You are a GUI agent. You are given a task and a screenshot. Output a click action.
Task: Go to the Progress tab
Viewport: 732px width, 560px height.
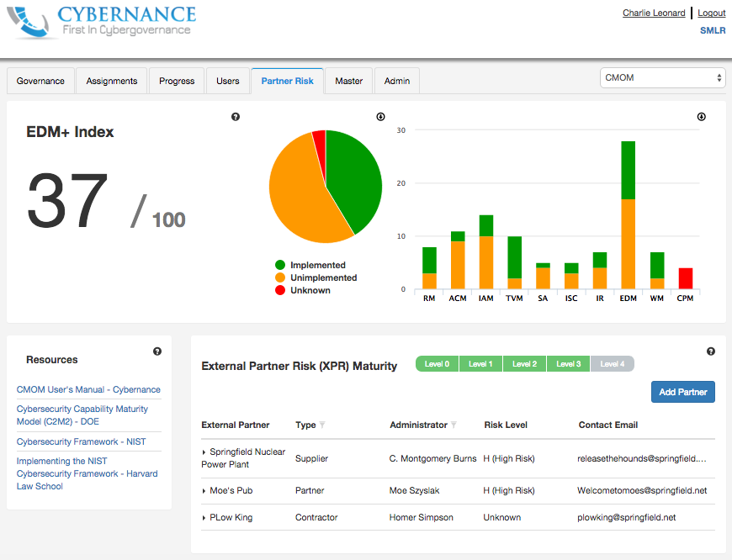(x=177, y=82)
